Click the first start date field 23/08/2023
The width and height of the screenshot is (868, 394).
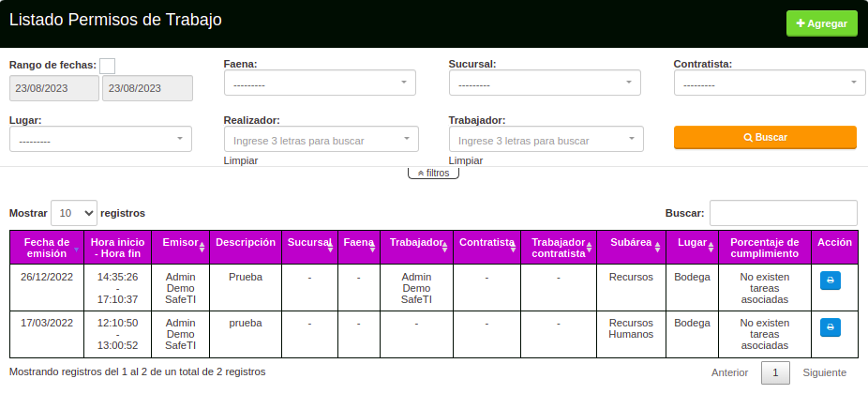[x=54, y=88]
